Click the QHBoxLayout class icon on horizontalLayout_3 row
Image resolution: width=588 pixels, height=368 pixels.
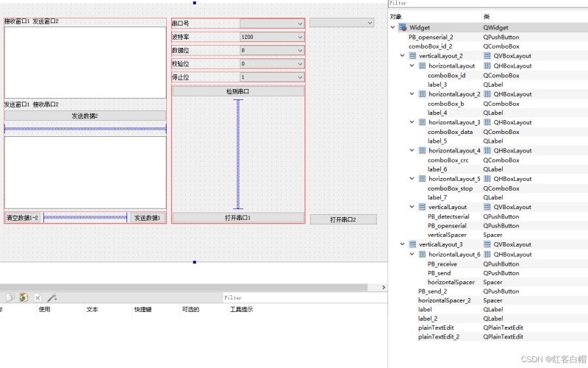pyautogui.click(x=487, y=122)
